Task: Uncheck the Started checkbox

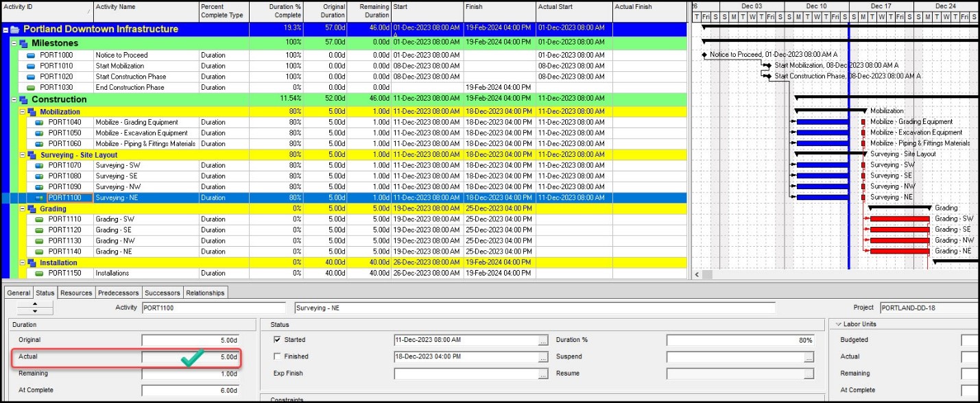Action: [277, 340]
